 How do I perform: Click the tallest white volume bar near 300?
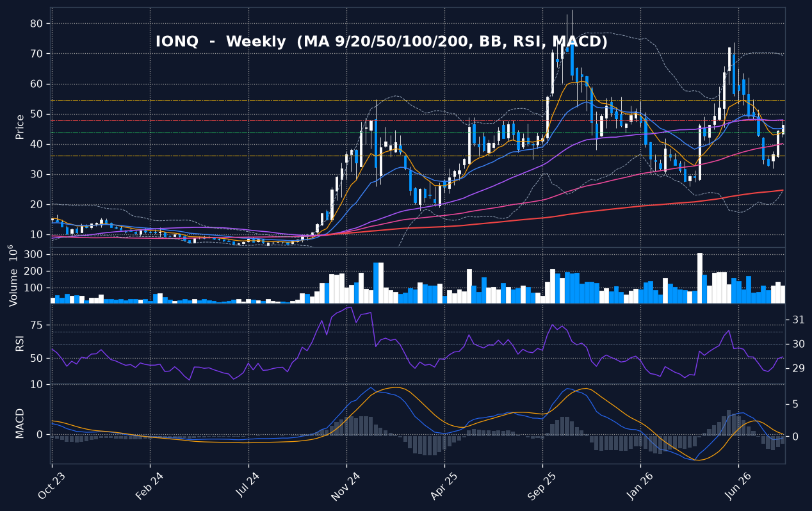700,278
